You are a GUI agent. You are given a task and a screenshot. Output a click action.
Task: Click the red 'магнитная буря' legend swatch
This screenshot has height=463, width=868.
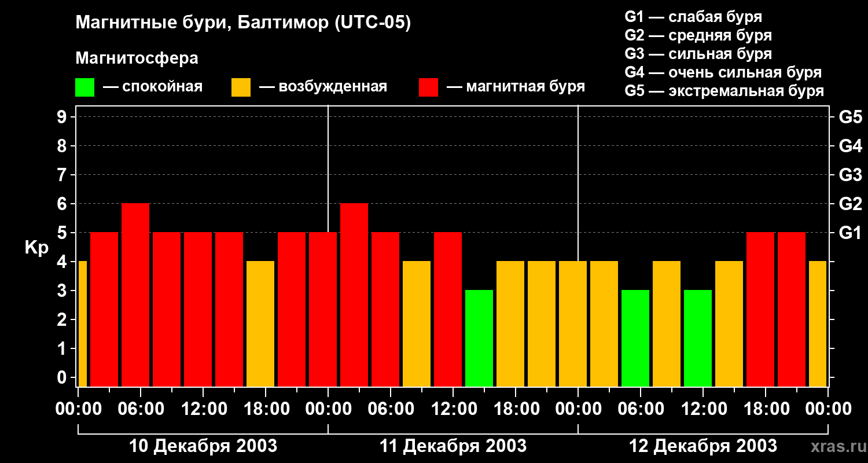[x=428, y=87]
